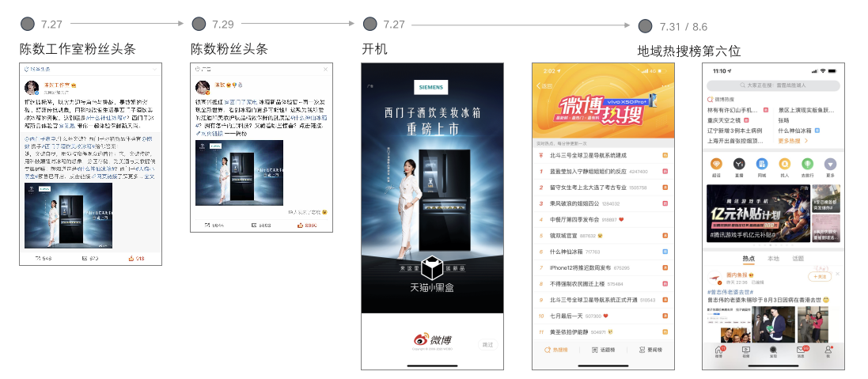Open 留守女生考上北大选了考古专业 entry
The image size is (868, 379).
click(604, 188)
